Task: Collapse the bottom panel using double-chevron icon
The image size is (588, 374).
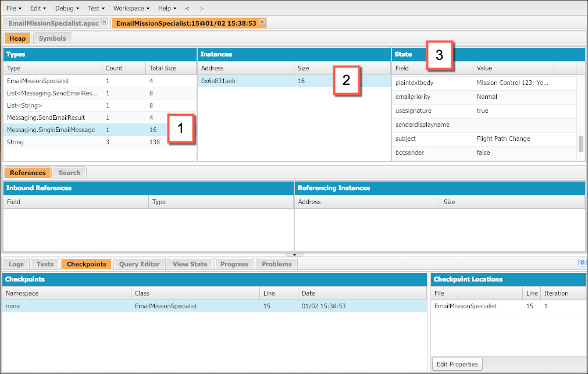Action: tap(582, 262)
